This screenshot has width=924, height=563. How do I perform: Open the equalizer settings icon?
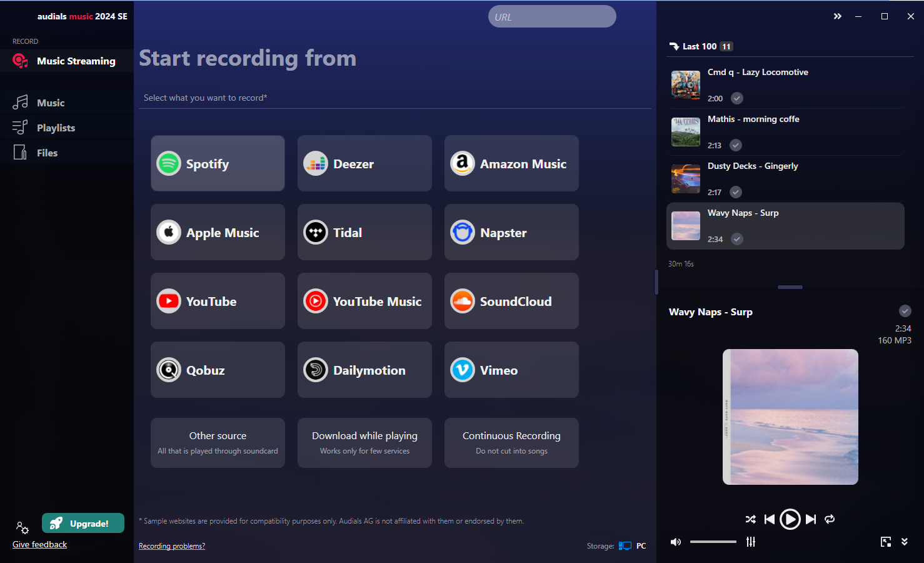coord(751,542)
